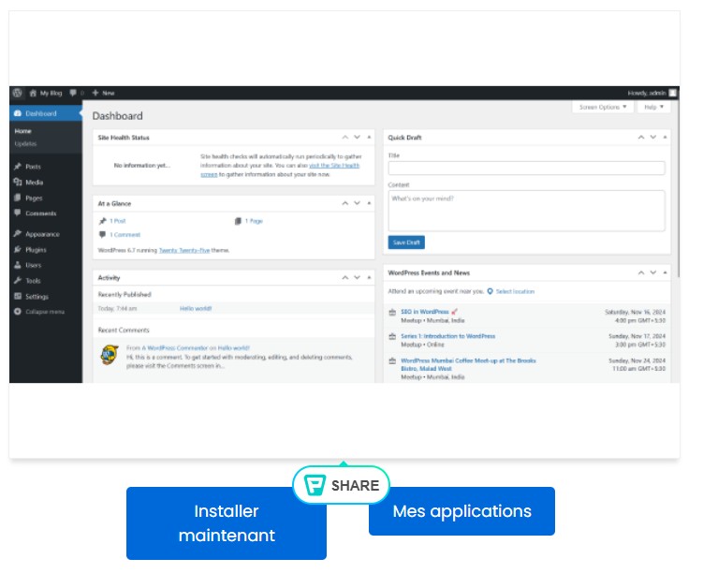Click Mes applications button

461,511
